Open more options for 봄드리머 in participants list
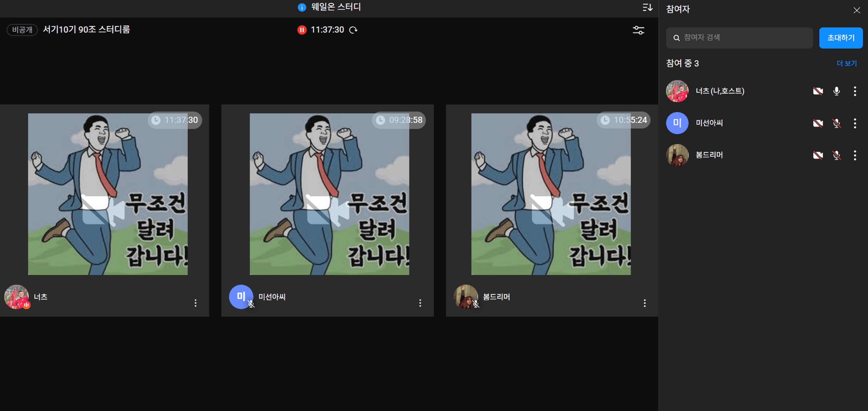Screen dimensions: 868x411 point(855,155)
